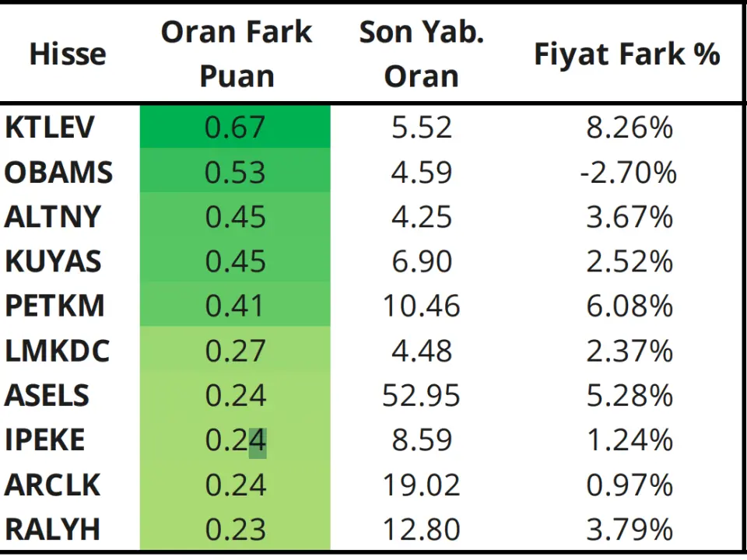Click the Son Yab. Oran header

pos(421,54)
